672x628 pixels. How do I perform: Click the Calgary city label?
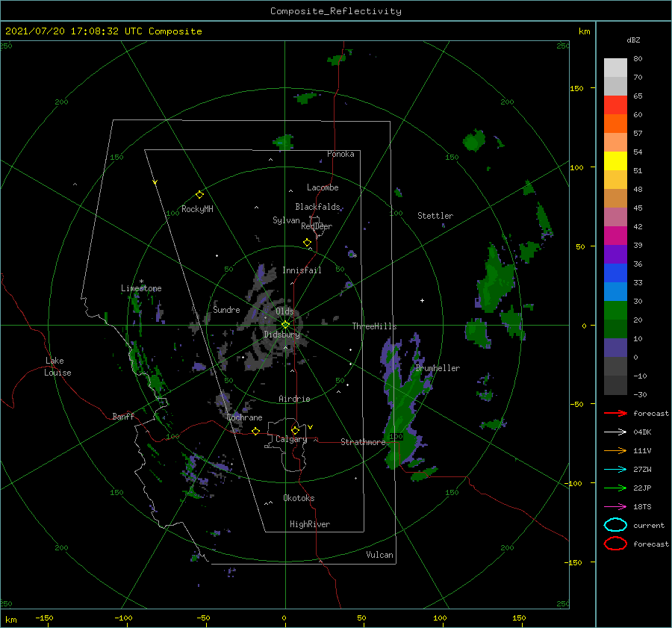(x=291, y=439)
